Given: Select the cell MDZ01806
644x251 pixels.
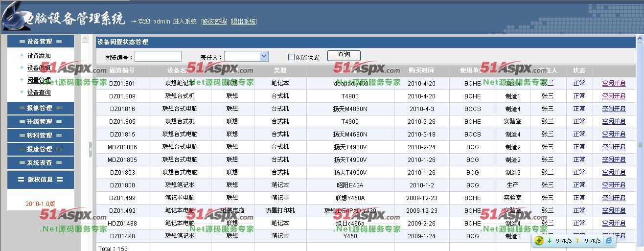Looking at the screenshot, I should click(122, 147).
